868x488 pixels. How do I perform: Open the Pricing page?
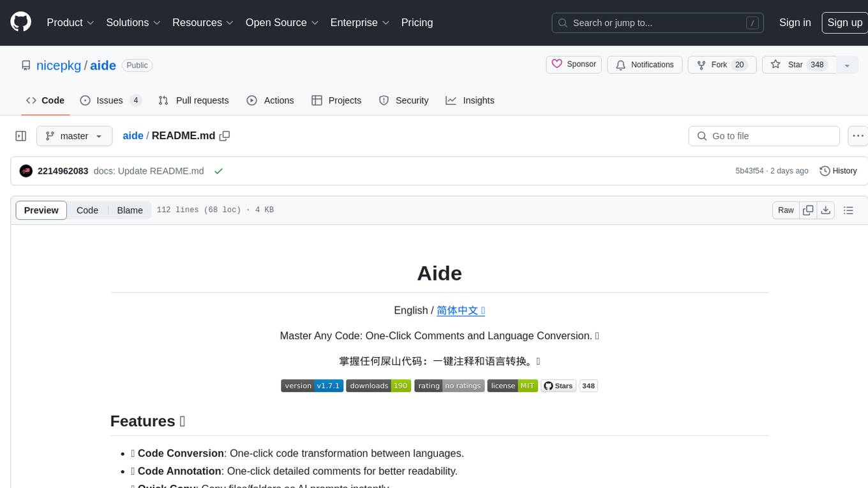[x=417, y=22]
